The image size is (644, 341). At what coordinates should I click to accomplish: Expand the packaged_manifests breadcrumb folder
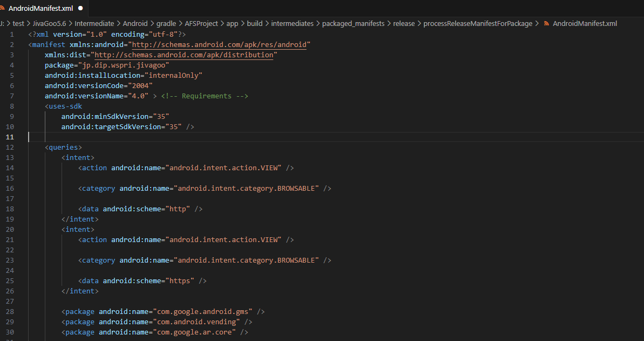(x=352, y=24)
